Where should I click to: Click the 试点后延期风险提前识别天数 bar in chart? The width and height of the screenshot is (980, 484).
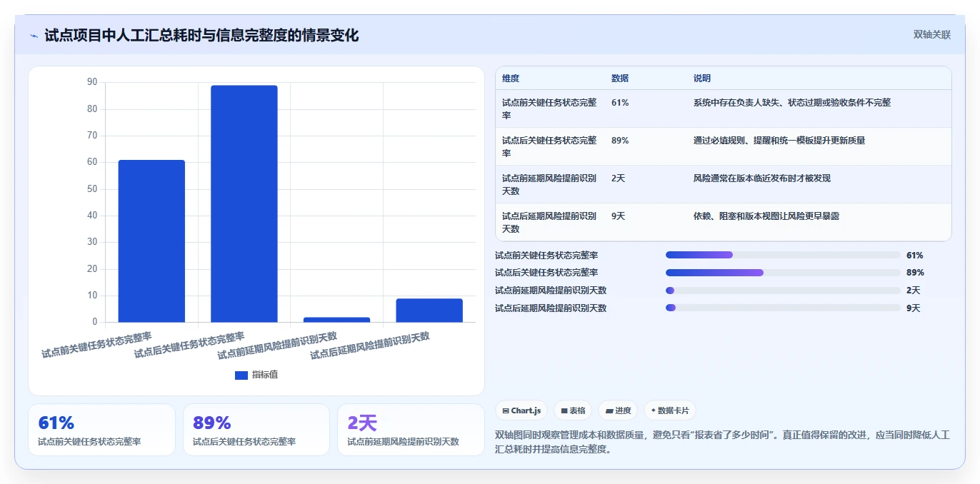tap(429, 311)
